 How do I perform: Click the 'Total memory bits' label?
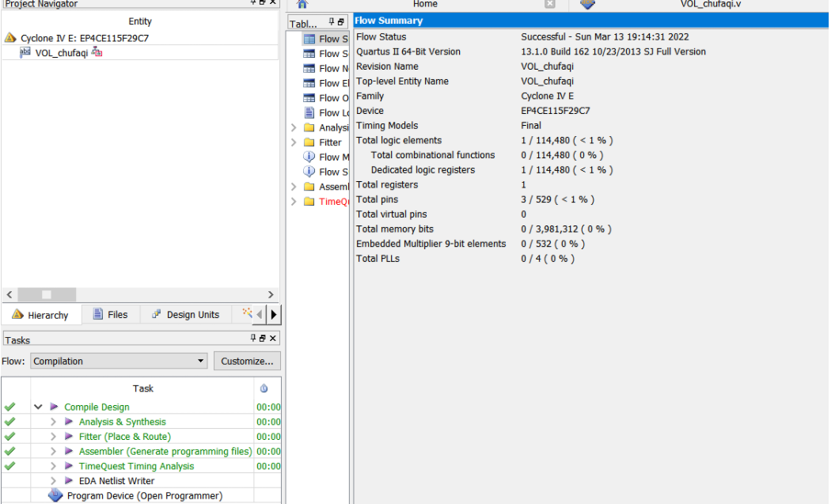pyautogui.click(x=395, y=229)
